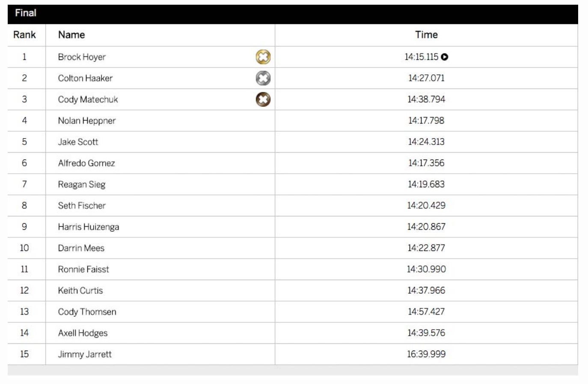Click the gold medal icon for Brock Hoyer

click(263, 57)
